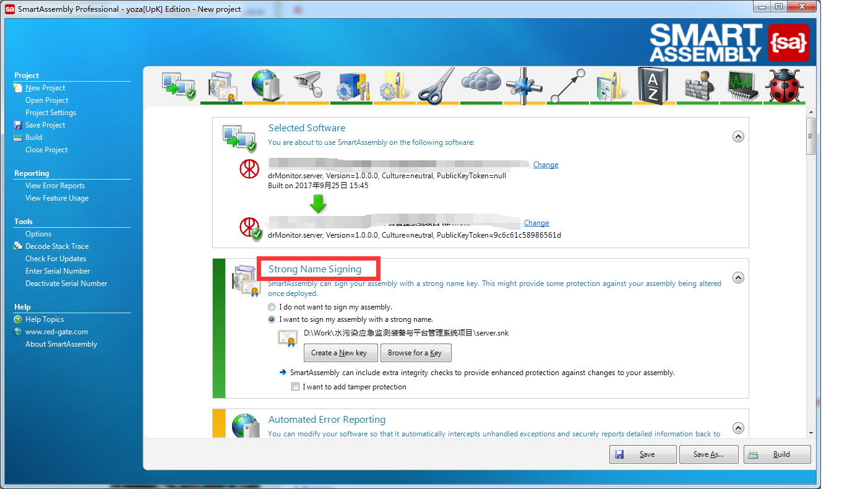
Task: Click the certificate icon beside server.snk path
Action: (287, 338)
